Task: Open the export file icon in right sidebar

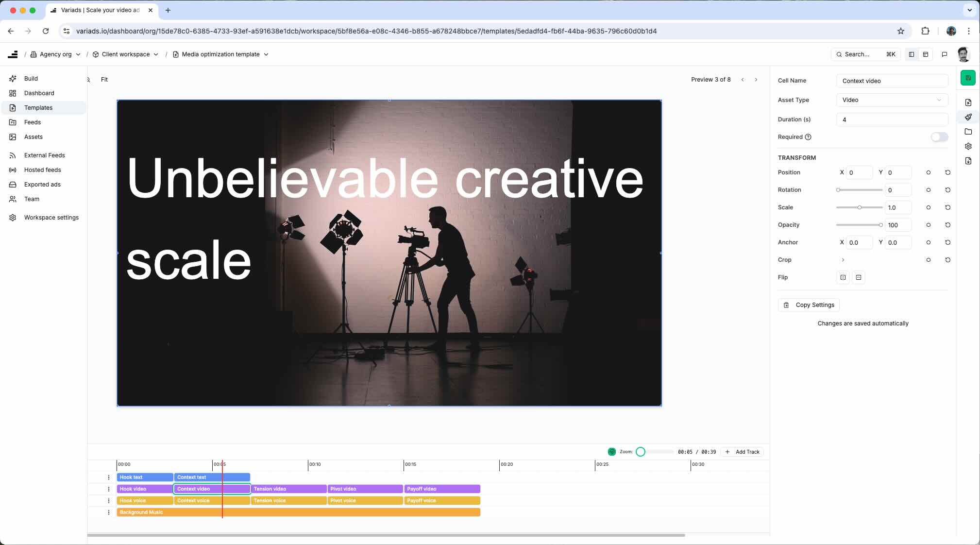Action: point(968,160)
